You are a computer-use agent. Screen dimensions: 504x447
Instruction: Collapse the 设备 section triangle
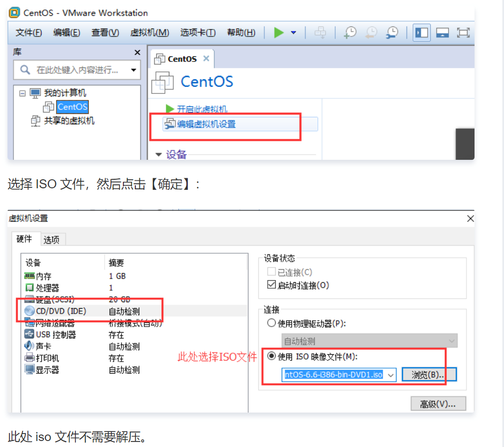pos(158,154)
